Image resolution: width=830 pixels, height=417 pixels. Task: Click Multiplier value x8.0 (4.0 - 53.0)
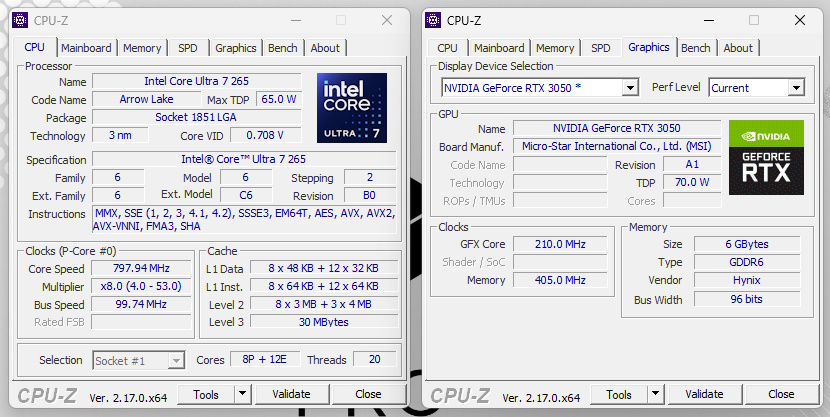coord(141,286)
